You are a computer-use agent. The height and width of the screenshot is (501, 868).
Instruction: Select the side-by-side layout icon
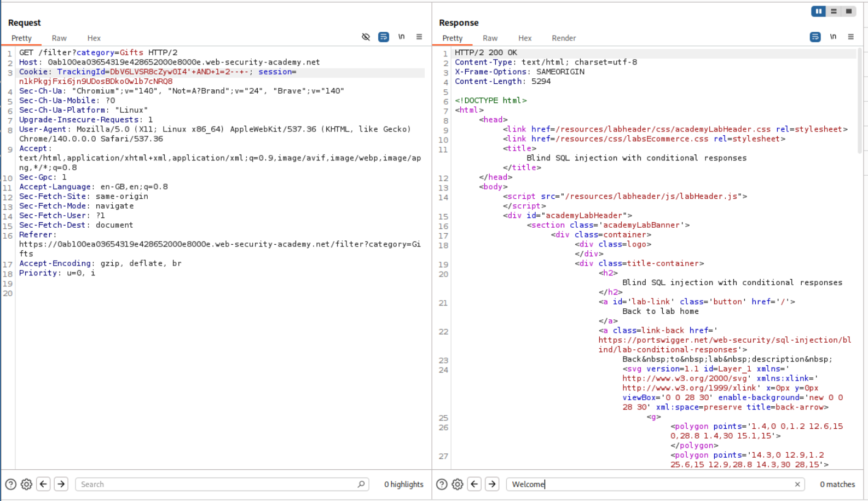[x=818, y=11]
